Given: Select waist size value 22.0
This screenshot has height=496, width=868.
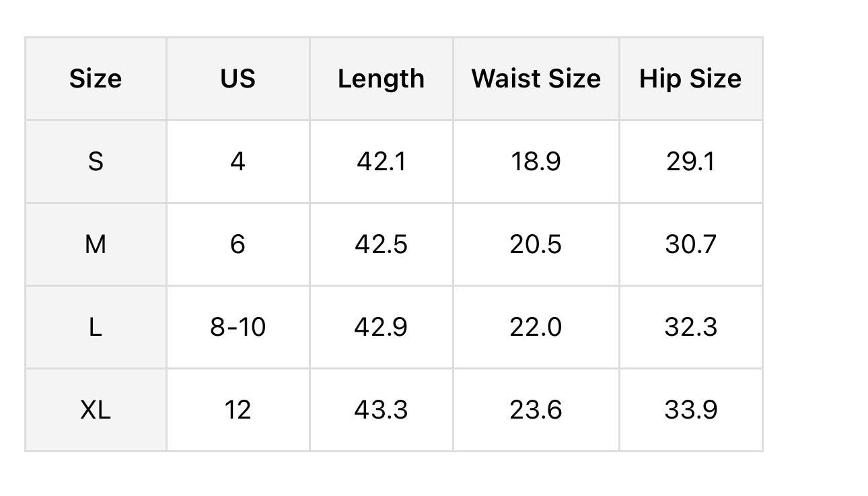Looking at the screenshot, I should point(536,327).
